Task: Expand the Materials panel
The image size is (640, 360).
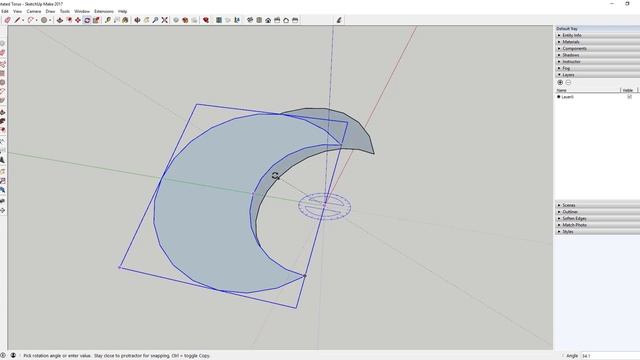Action: pos(597,42)
